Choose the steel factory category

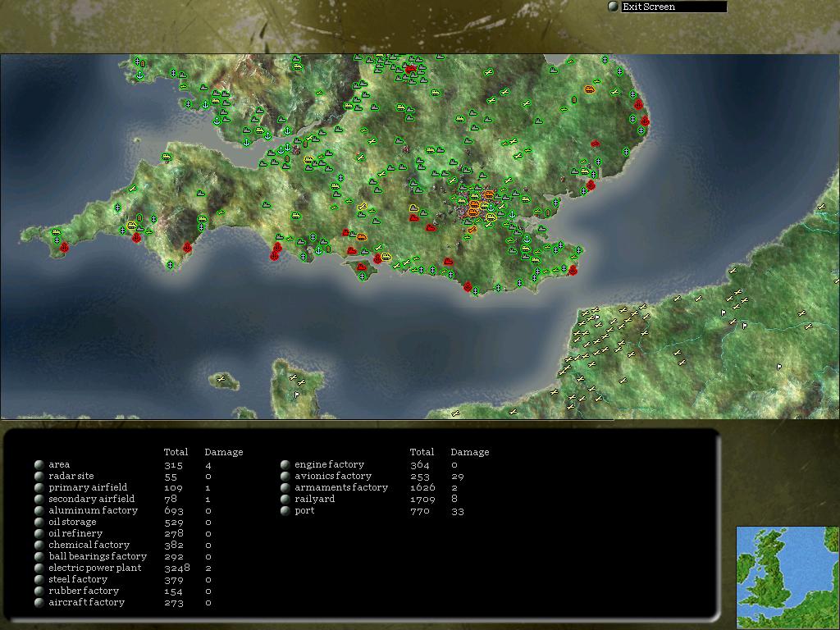click(x=39, y=580)
